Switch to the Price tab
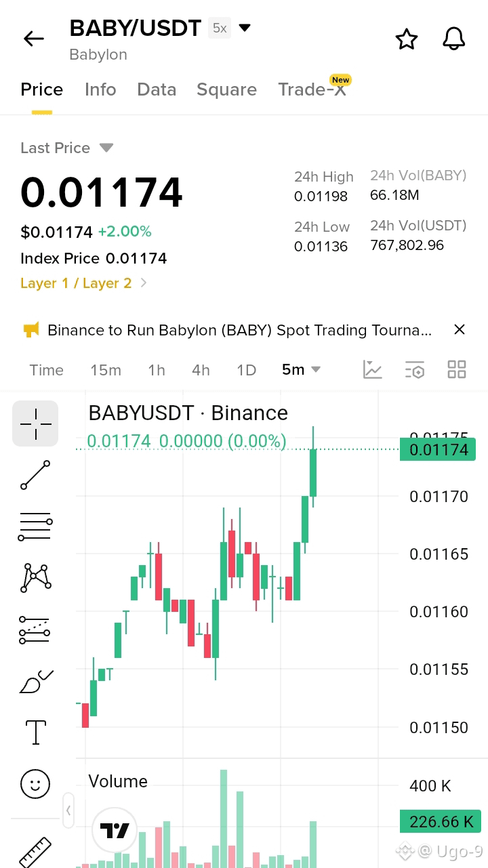The height and width of the screenshot is (868, 488). click(x=42, y=89)
